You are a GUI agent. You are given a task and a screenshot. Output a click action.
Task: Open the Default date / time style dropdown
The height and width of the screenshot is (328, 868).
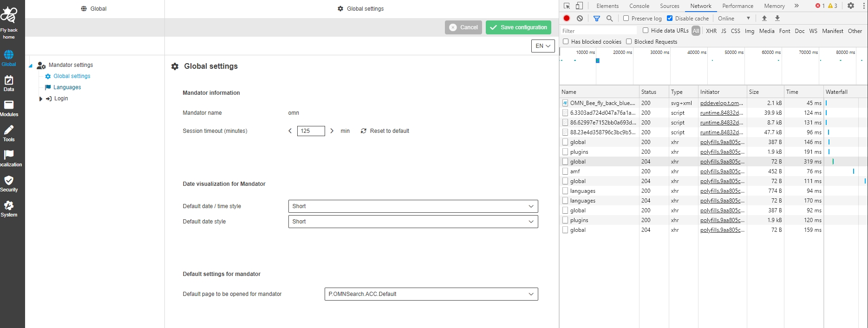413,206
